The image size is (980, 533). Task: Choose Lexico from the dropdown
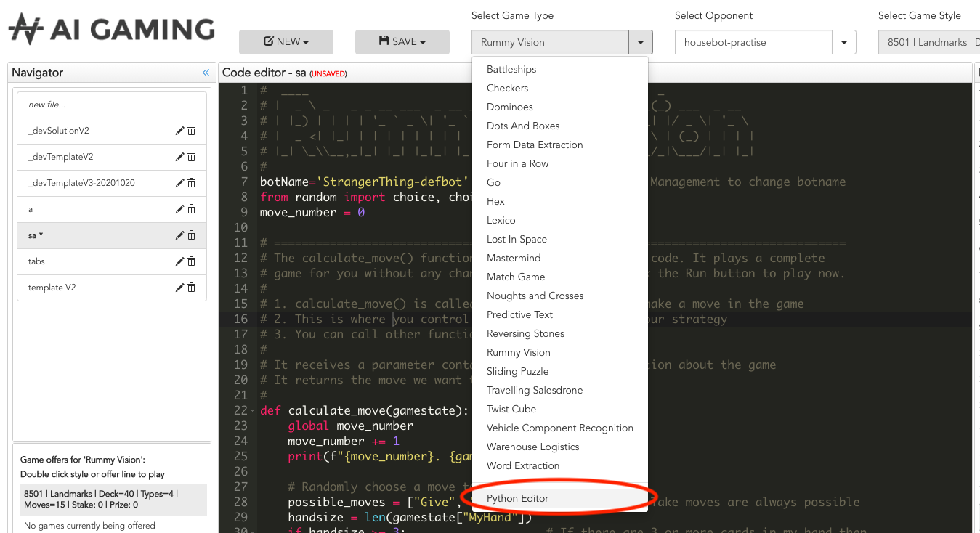click(x=559, y=220)
